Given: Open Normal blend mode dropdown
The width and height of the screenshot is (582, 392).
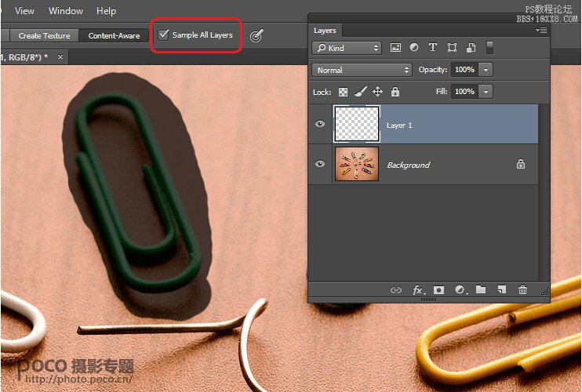Looking at the screenshot, I should pos(362,70).
